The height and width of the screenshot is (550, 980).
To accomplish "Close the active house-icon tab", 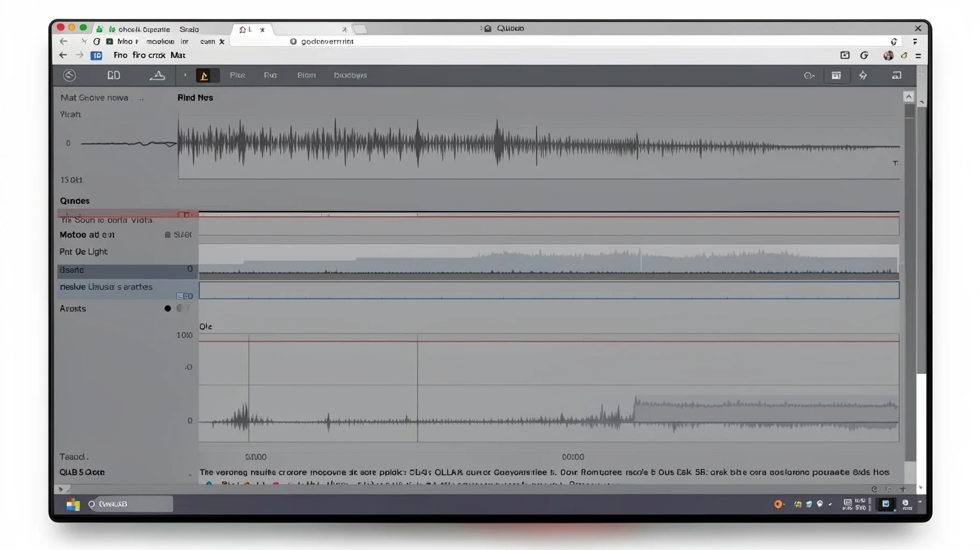I will click(x=262, y=30).
